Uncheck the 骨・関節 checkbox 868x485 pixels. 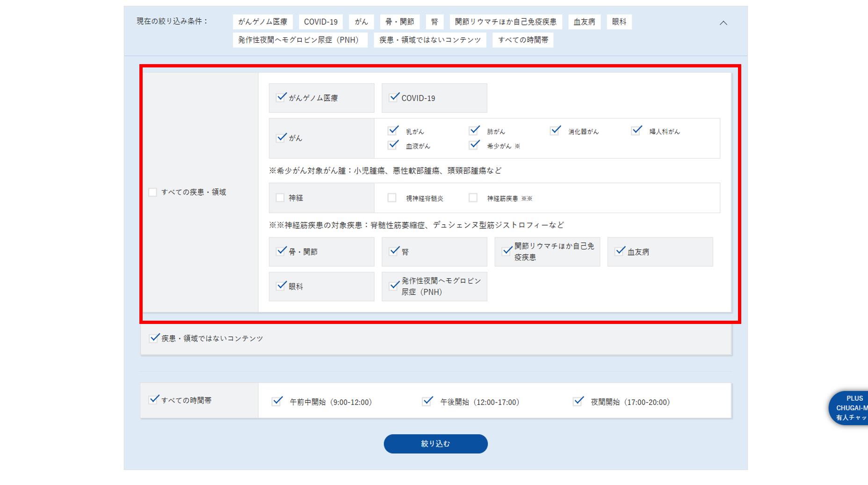tap(281, 251)
